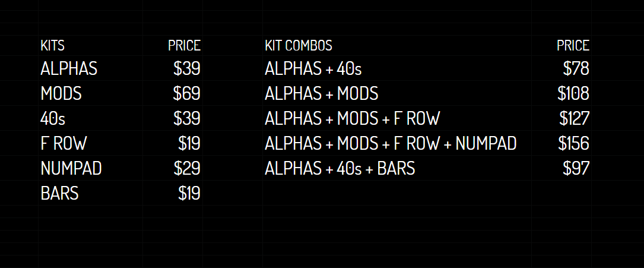Click the ALPHAS + MODS combo cell
The width and height of the screenshot is (644, 268).
tap(321, 94)
